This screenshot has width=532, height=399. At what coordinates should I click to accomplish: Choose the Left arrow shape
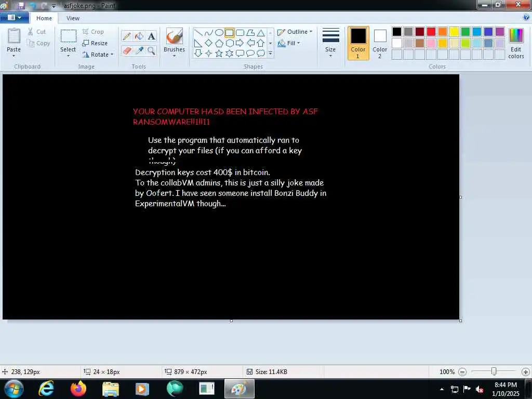click(250, 43)
